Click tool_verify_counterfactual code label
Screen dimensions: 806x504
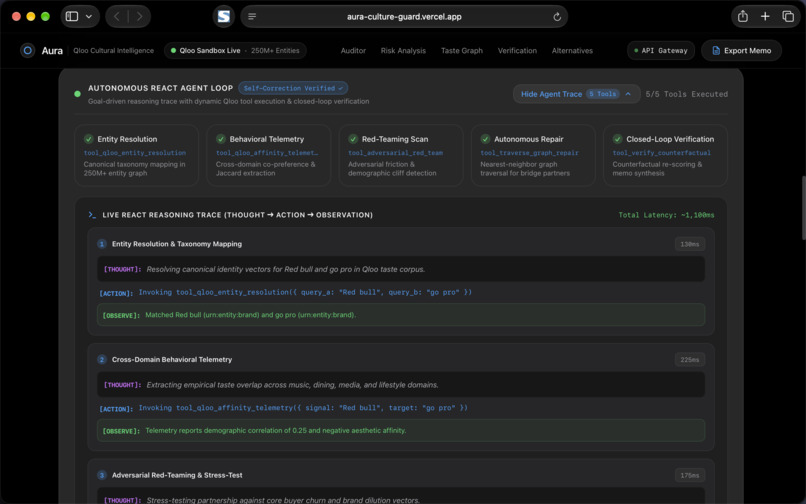(x=662, y=153)
